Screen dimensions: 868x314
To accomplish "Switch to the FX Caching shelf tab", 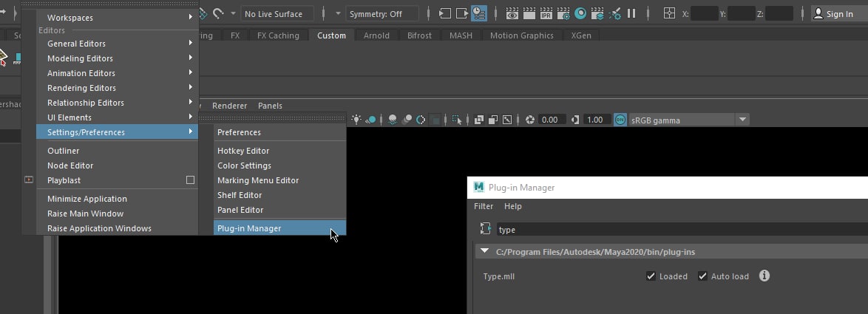I will 278,35.
